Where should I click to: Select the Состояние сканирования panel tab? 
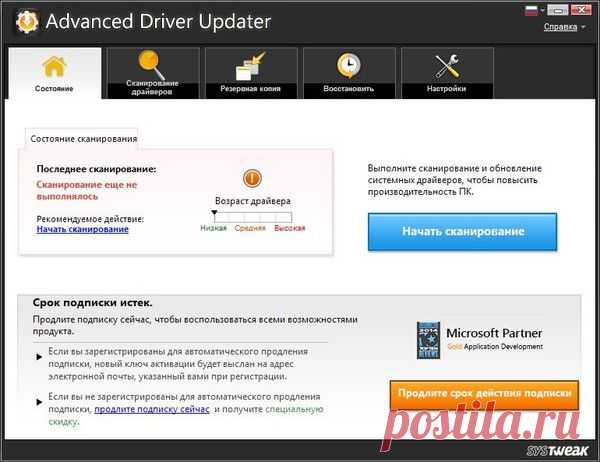coord(82,139)
